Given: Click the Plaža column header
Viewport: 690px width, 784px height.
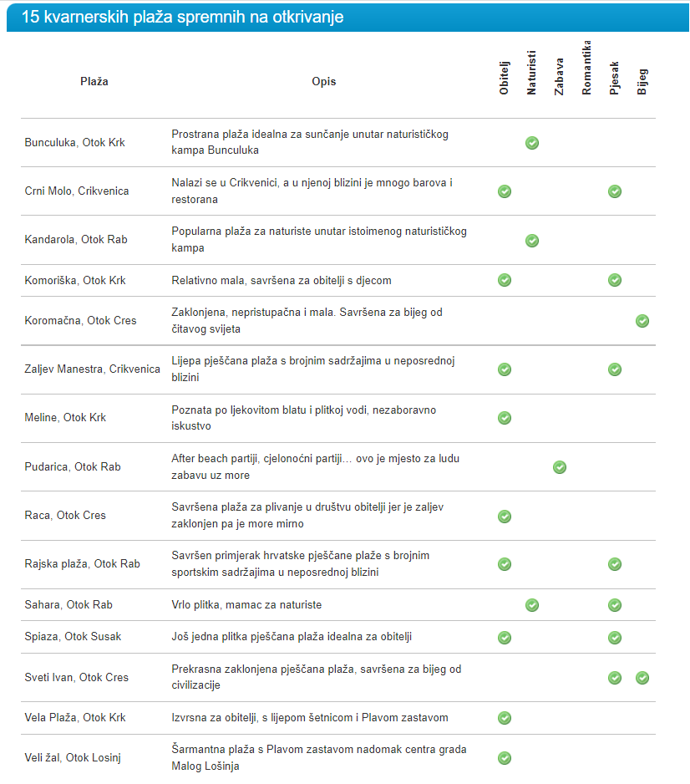Looking at the screenshot, I should click(94, 82).
